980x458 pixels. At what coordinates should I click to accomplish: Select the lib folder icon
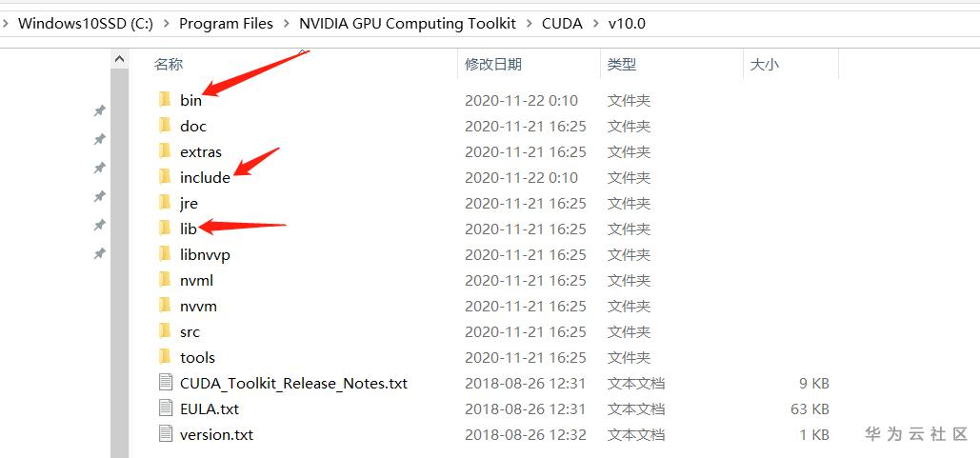pos(165,229)
